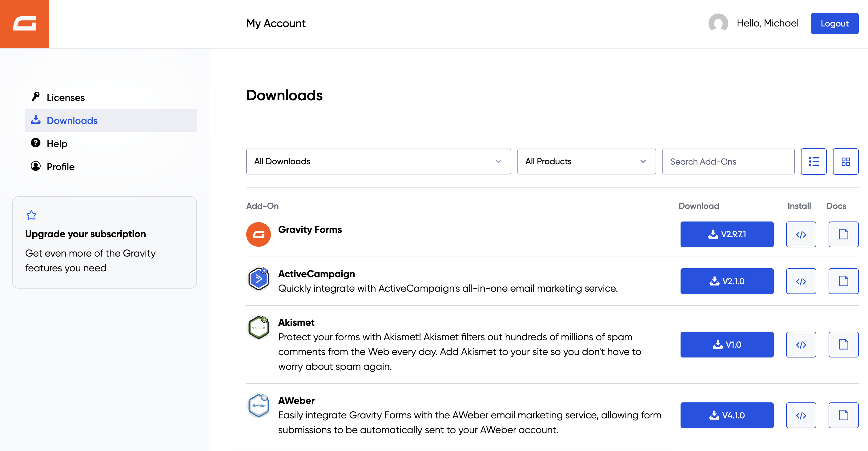Screen dimensions: 868x451
Task: Go to Help in the sidebar
Action: (57, 144)
